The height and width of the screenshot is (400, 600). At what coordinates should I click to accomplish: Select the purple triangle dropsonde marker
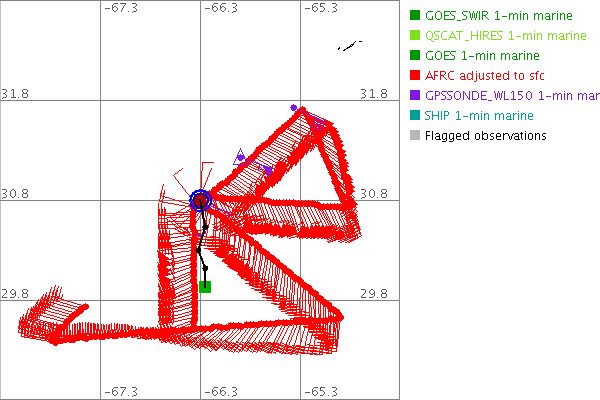(240, 157)
